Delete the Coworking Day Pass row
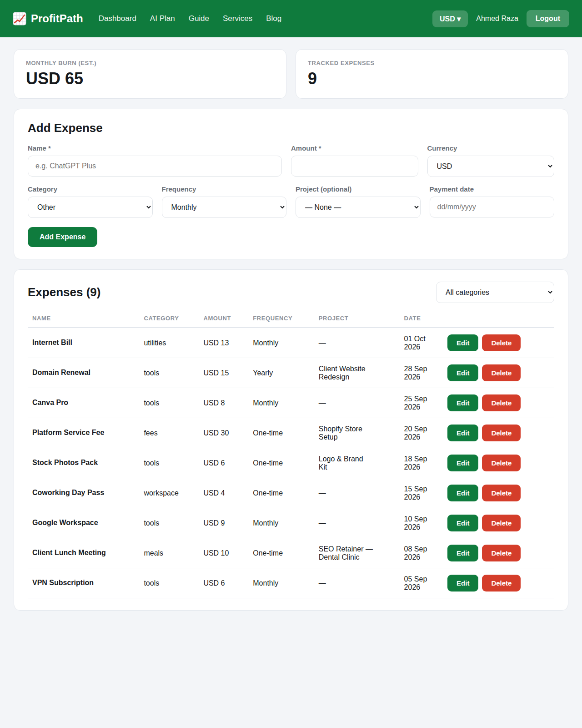 click(x=501, y=493)
